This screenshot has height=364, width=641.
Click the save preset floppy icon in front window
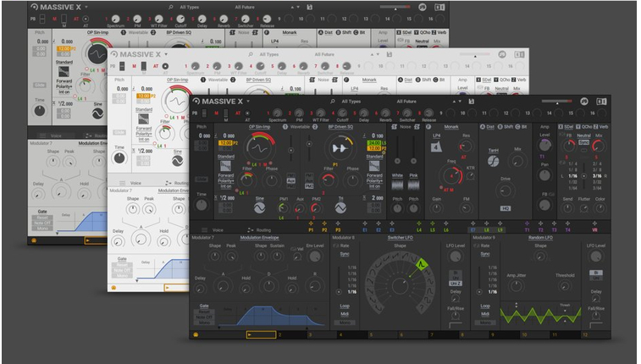(x=472, y=102)
